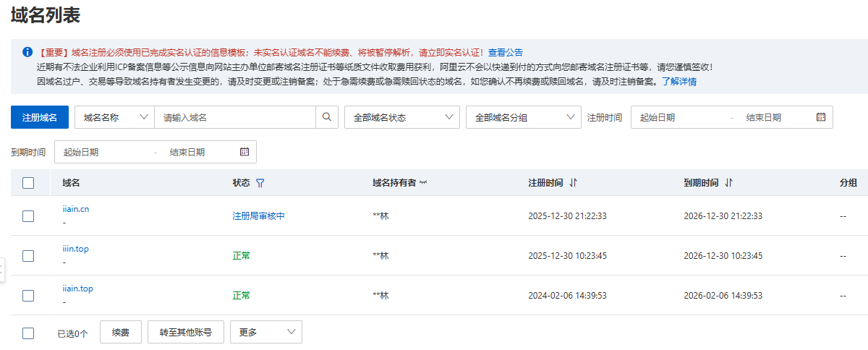Click the status column filter icon
Screen dimensions: 868x350
[x=260, y=184]
